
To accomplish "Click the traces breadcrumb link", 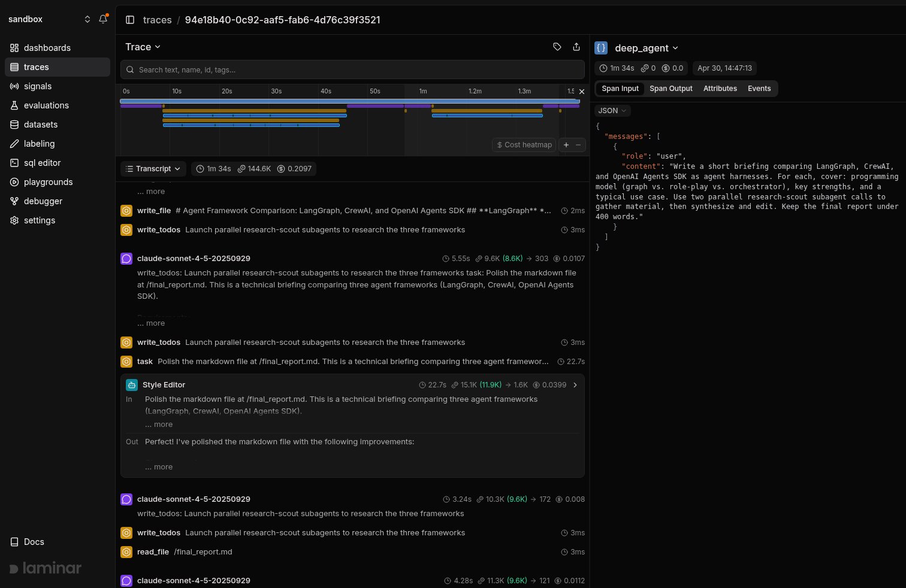I will (x=158, y=20).
